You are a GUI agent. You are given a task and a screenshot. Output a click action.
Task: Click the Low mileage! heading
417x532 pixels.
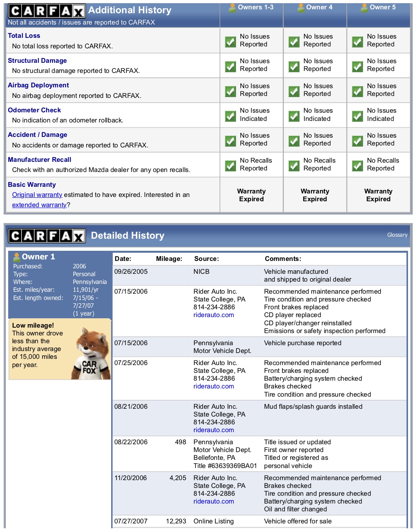click(33, 325)
